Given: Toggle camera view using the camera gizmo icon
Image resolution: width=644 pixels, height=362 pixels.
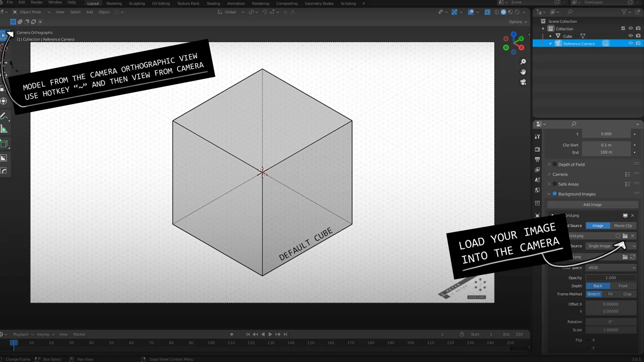Looking at the screenshot, I should point(523,82).
